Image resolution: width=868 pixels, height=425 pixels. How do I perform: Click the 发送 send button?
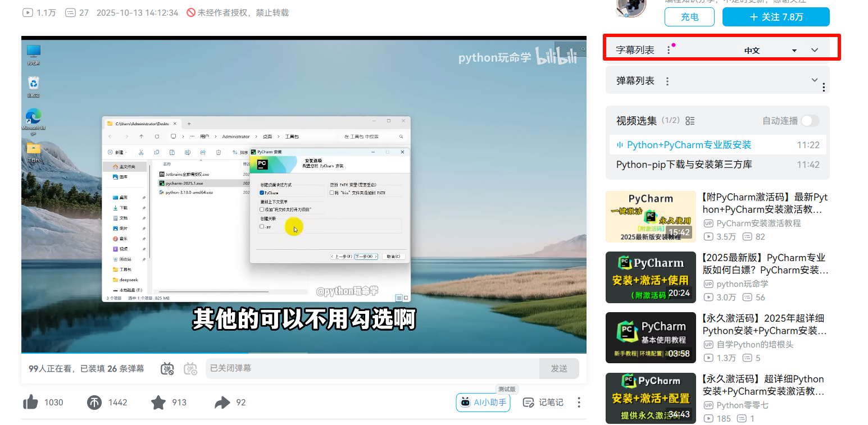click(x=559, y=369)
